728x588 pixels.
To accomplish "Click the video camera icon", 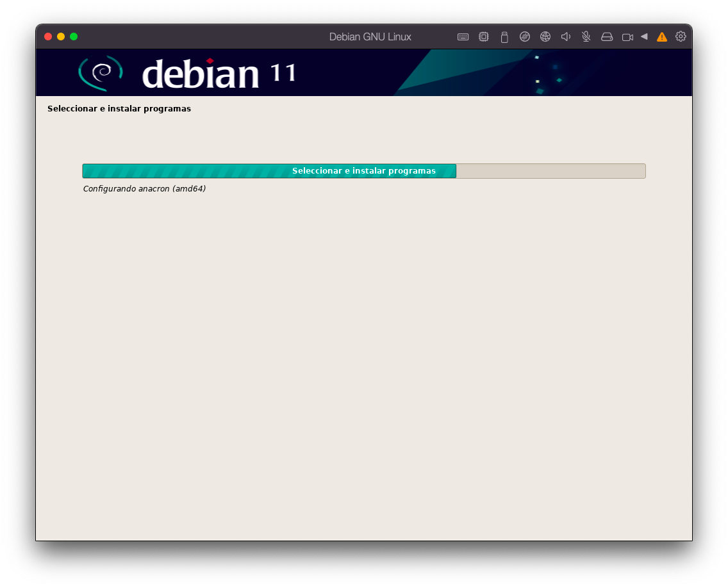I will (627, 37).
